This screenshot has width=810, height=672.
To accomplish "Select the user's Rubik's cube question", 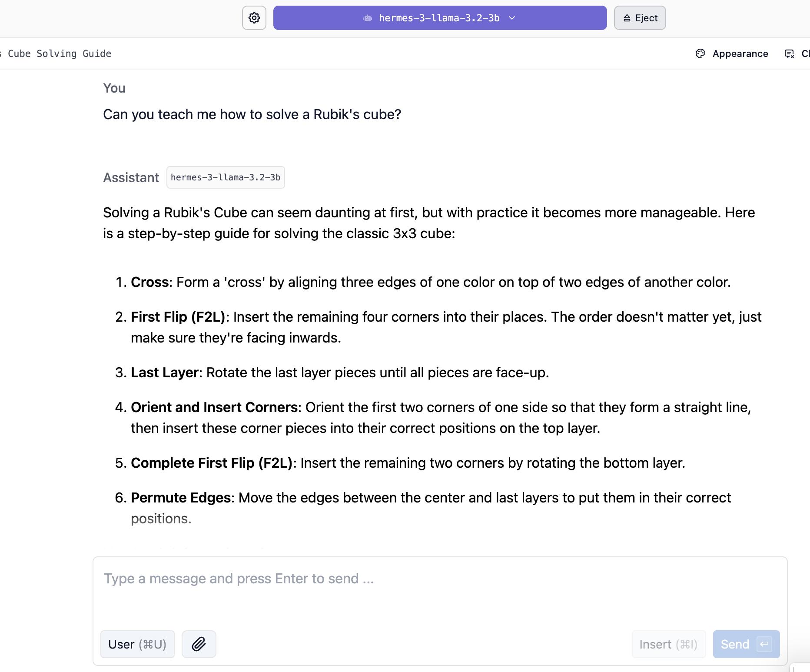I will (x=252, y=114).
